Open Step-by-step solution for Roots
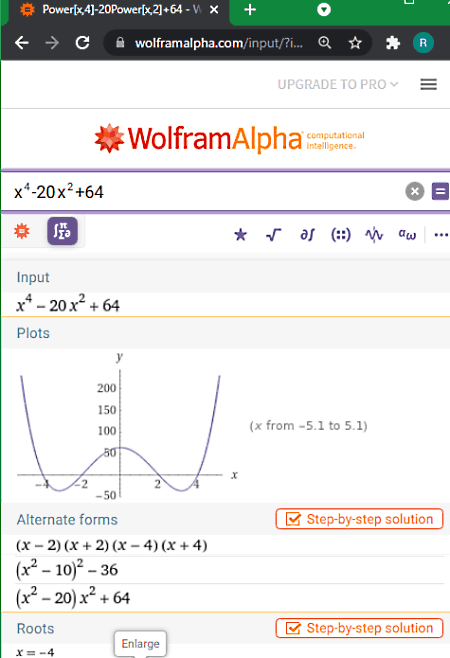 pos(359,628)
